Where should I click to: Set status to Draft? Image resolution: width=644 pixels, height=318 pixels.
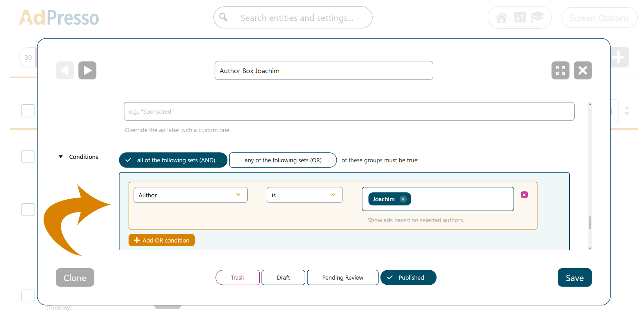pyautogui.click(x=283, y=277)
